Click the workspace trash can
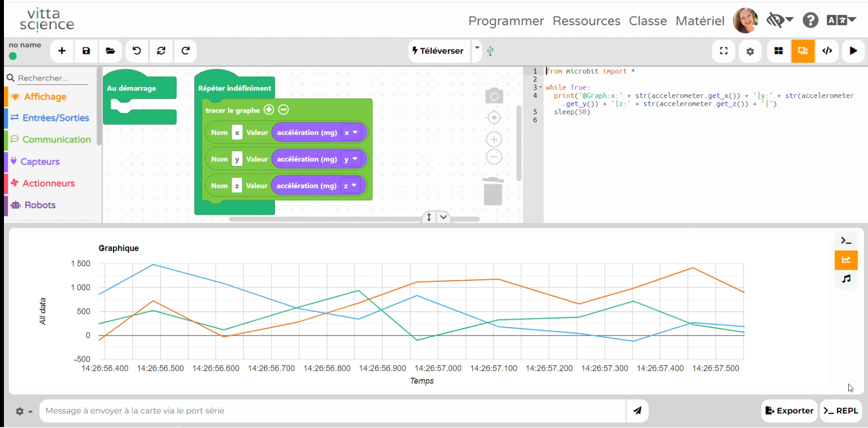868x428 pixels. 493,190
